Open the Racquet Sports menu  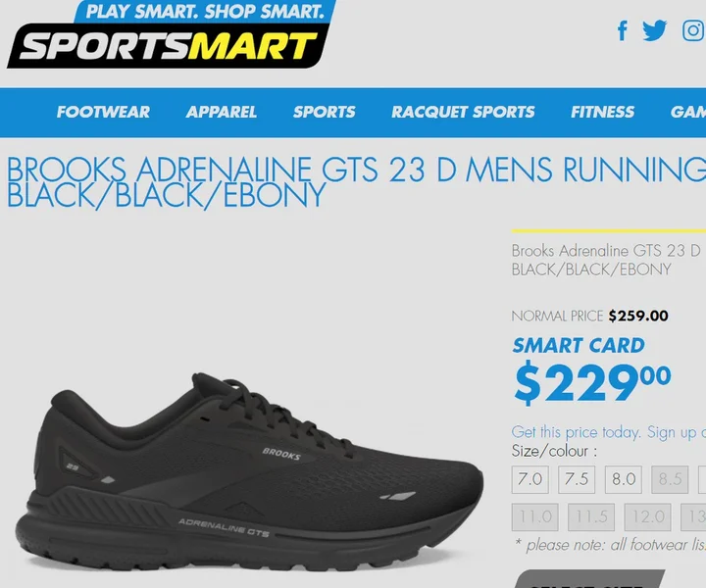tap(463, 112)
